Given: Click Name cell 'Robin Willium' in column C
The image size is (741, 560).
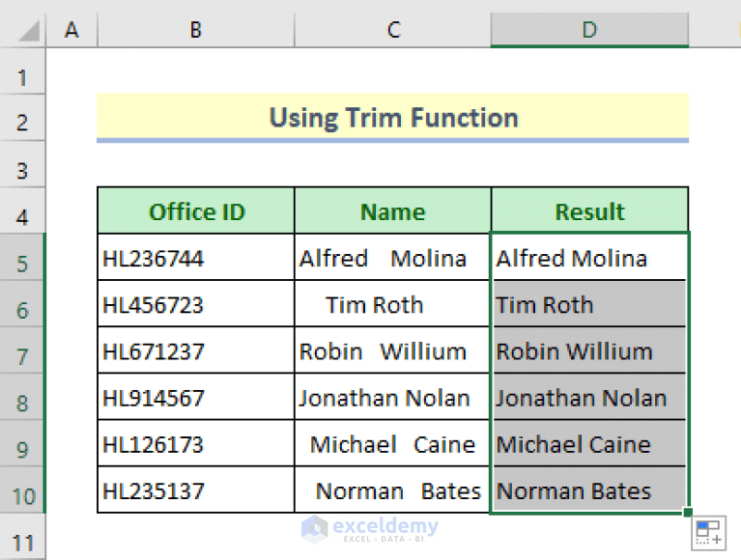Looking at the screenshot, I should click(x=392, y=350).
